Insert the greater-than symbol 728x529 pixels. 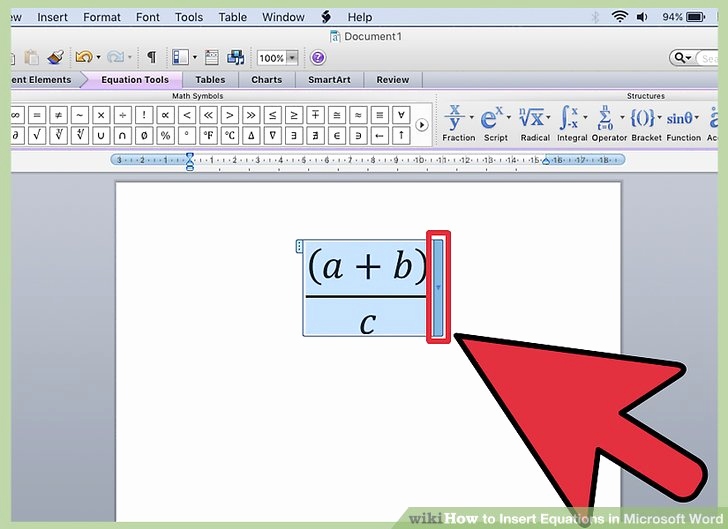[x=229, y=115]
